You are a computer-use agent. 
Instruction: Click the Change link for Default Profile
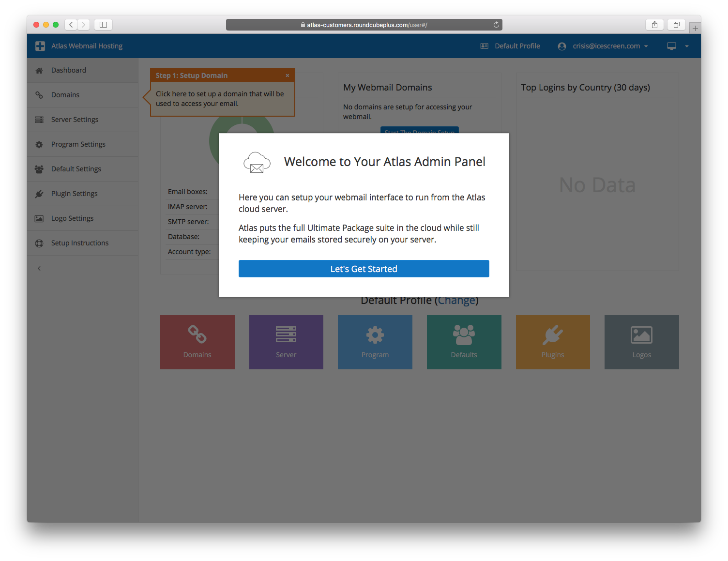click(x=456, y=301)
